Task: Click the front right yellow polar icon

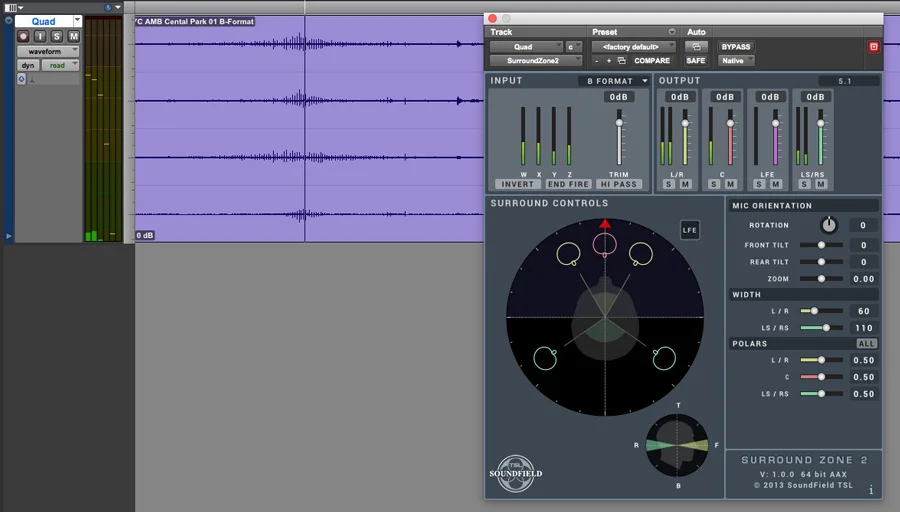Action: (x=641, y=254)
